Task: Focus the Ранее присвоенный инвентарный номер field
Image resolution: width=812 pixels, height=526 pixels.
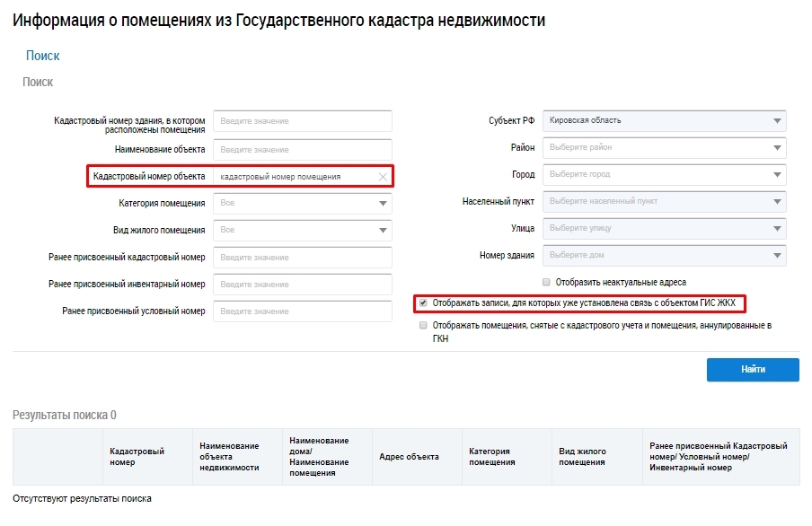Action: click(303, 285)
